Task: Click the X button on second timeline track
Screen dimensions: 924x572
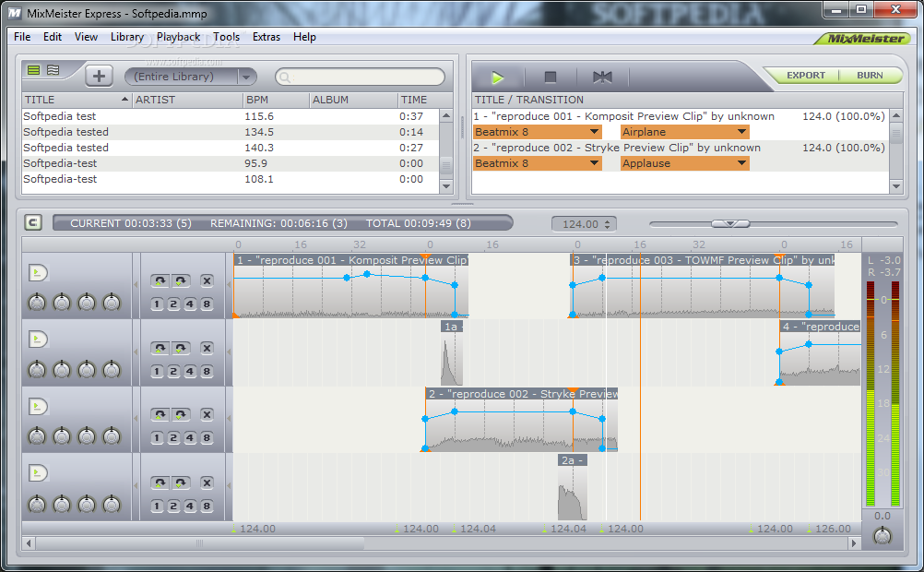Action: tap(207, 348)
